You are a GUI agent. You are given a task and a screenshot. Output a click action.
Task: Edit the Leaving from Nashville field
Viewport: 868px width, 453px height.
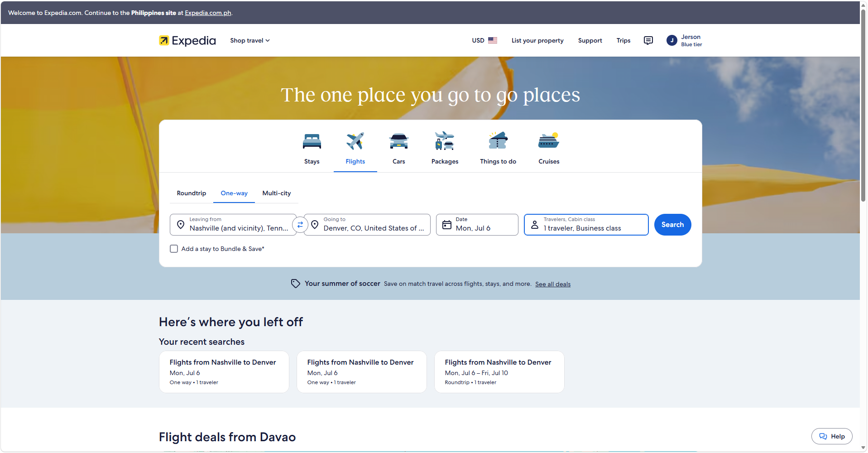pyautogui.click(x=233, y=225)
